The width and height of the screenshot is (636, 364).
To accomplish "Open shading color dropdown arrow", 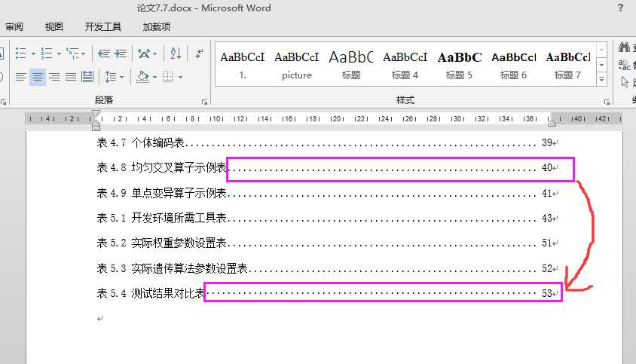I will click(155, 77).
